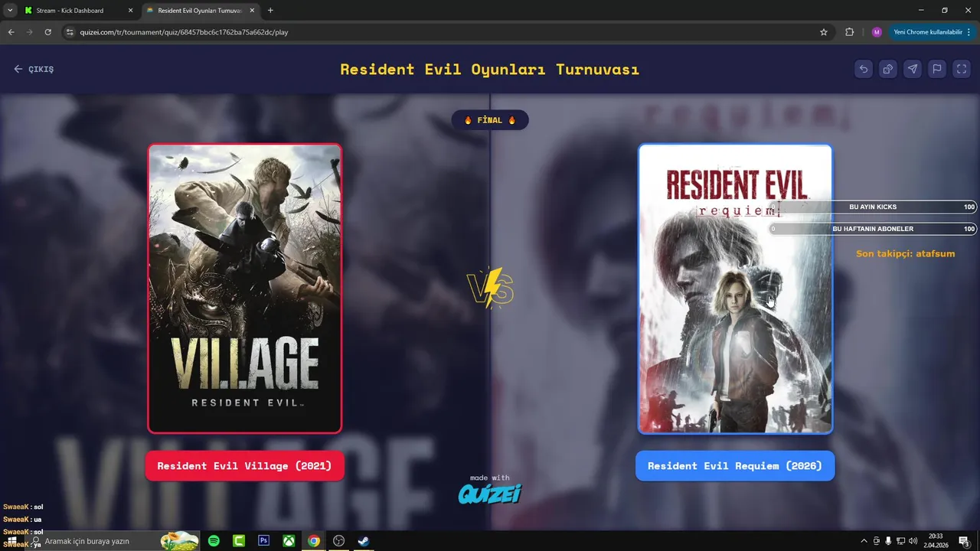The height and width of the screenshot is (551, 980).
Task: Open the taskbar clock showing 20:33
Action: click(936, 541)
